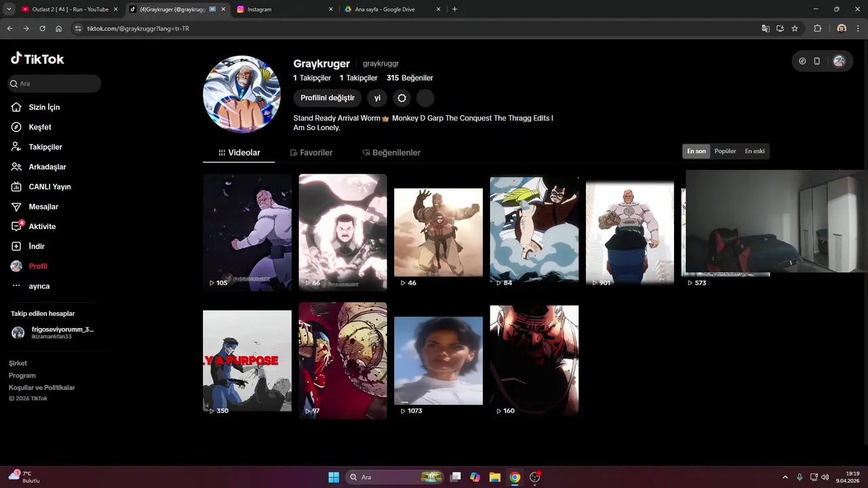Click the TikTok coin icon at top right
Viewport: 868px width, 488px height.
[802, 61]
